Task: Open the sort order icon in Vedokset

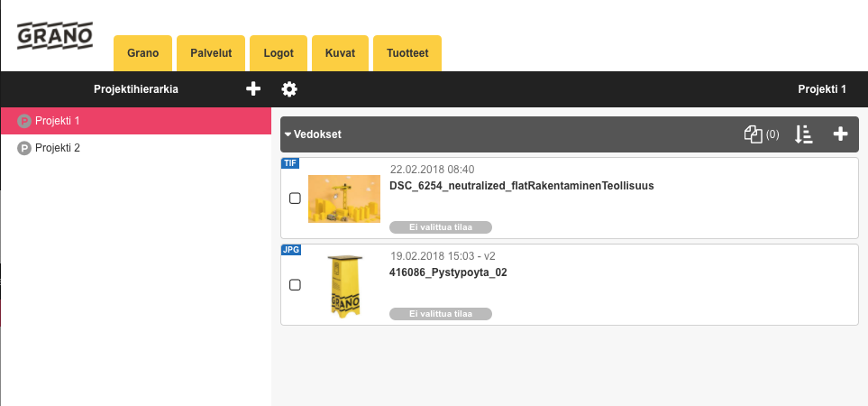Action: point(803,134)
